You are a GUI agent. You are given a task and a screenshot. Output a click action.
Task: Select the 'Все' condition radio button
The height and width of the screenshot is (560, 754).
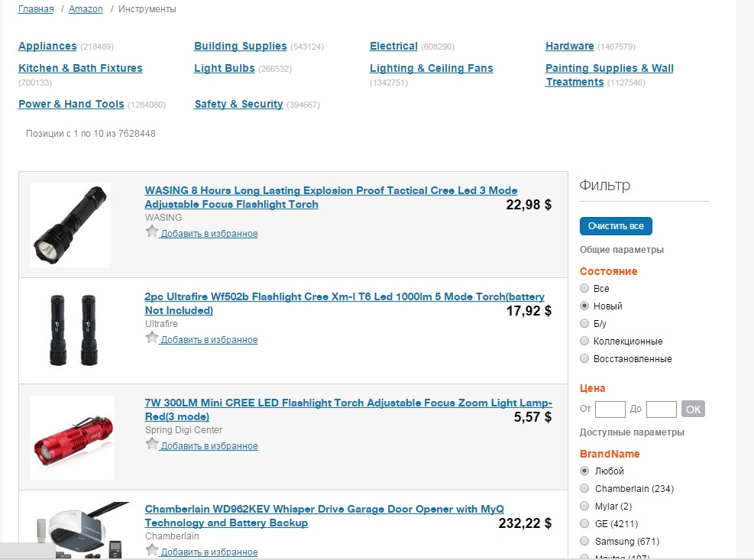585,289
